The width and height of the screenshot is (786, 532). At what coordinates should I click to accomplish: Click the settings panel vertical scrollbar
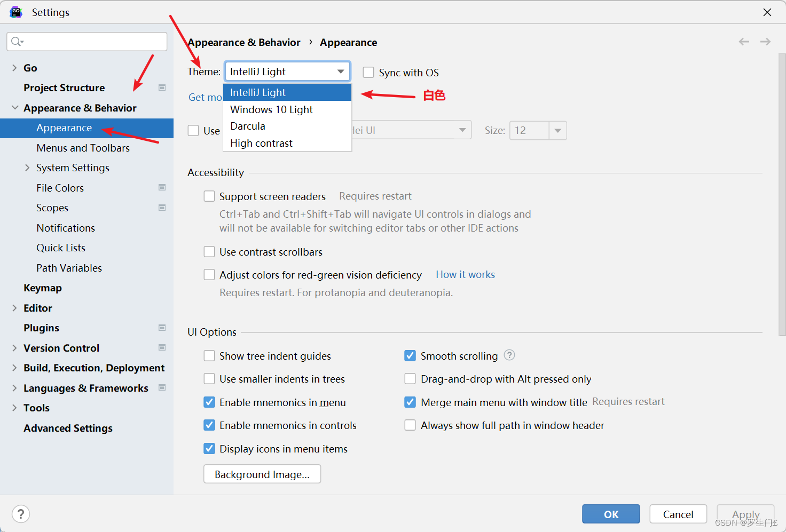pos(782,194)
